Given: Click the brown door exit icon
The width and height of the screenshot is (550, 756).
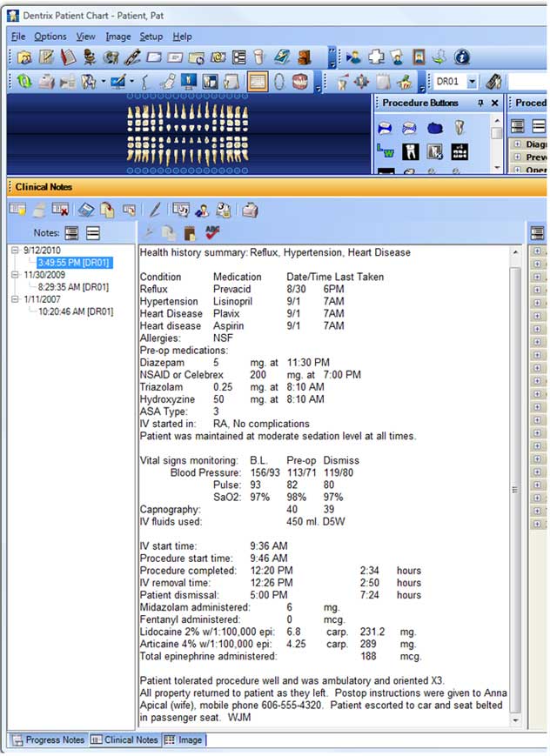Looking at the screenshot, I should pyautogui.click(x=305, y=57).
